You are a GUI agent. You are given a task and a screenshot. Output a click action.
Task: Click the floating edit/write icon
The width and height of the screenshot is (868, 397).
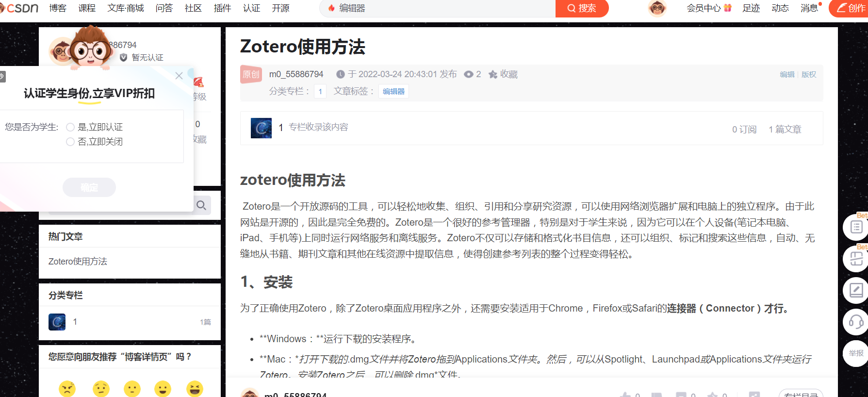[856, 291]
